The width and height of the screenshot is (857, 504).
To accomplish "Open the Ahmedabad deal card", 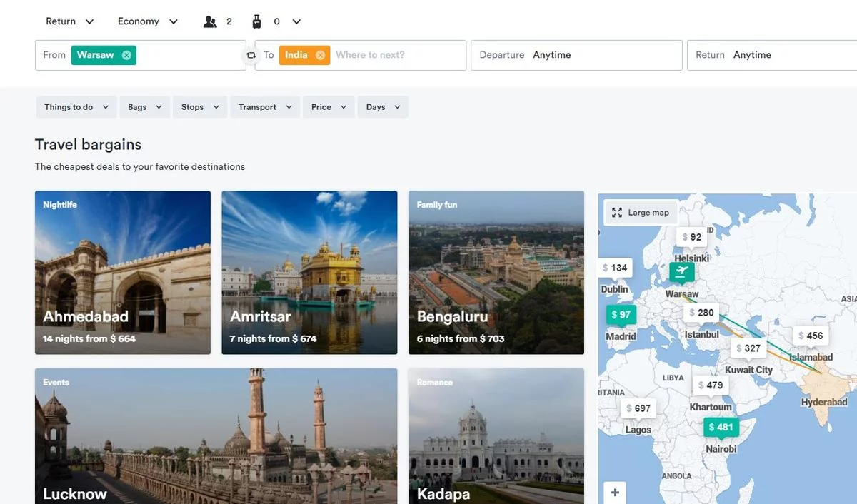I will [123, 273].
